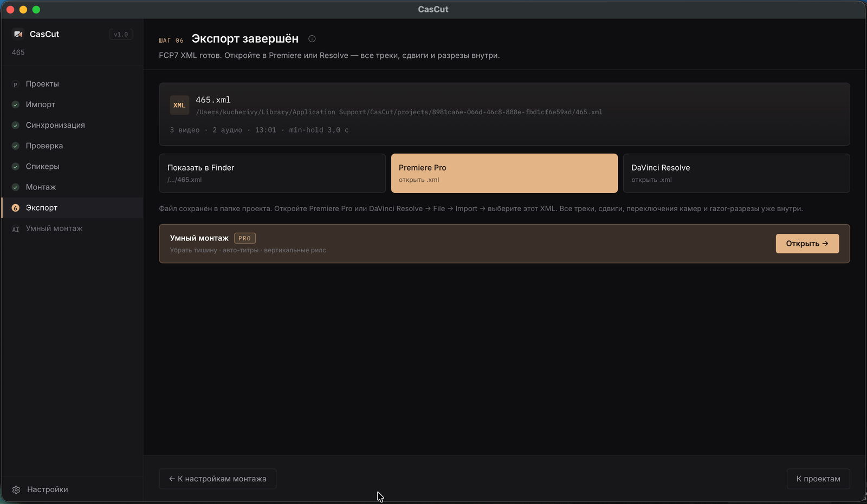The image size is (867, 504).
Task: Click the CasCut window title text
Action: point(433,9)
